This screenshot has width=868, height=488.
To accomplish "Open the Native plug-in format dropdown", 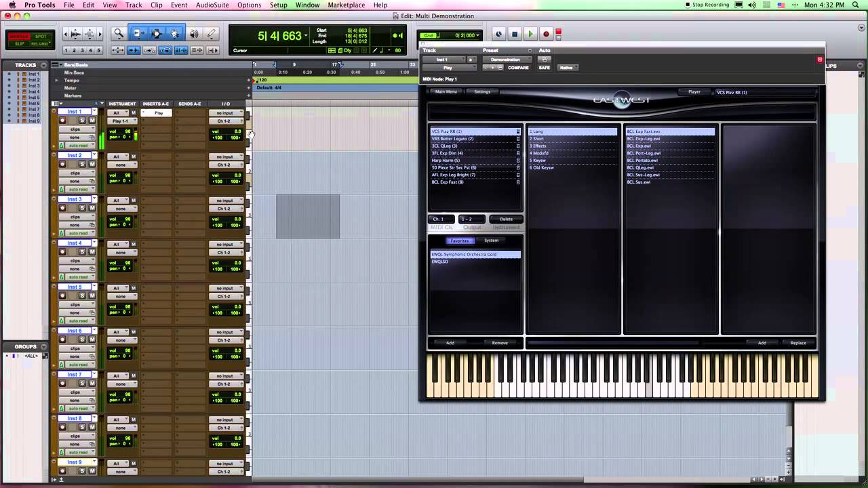I will click(x=568, y=68).
